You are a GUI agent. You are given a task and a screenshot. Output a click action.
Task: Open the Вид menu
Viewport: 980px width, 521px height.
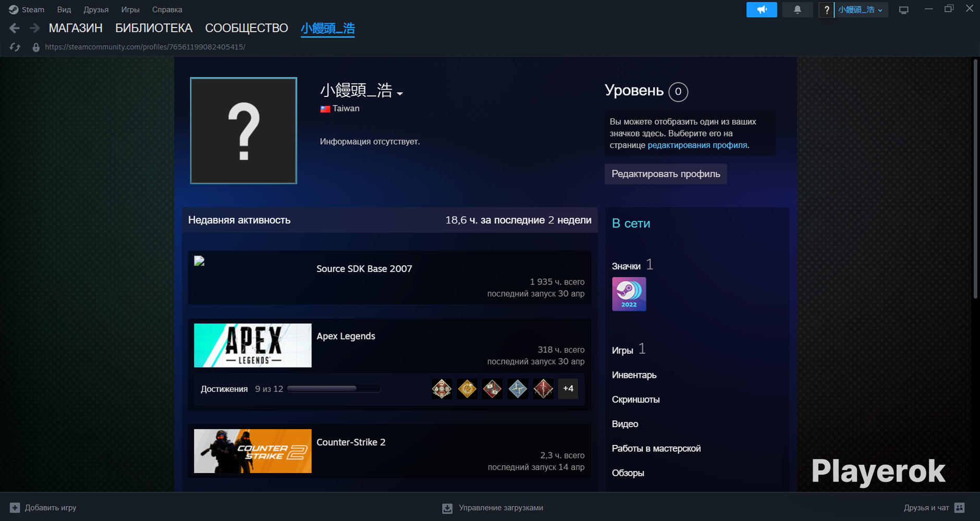coord(64,9)
